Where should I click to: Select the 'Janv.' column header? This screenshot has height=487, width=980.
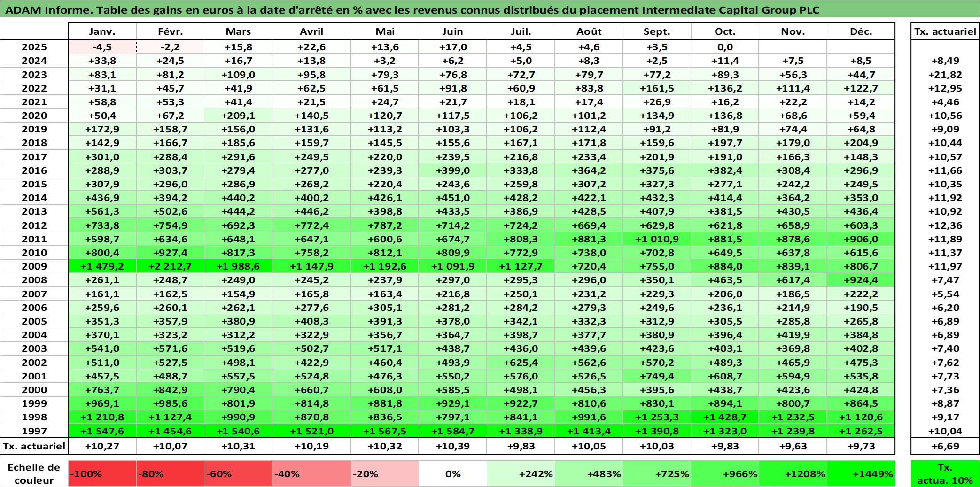click(102, 31)
